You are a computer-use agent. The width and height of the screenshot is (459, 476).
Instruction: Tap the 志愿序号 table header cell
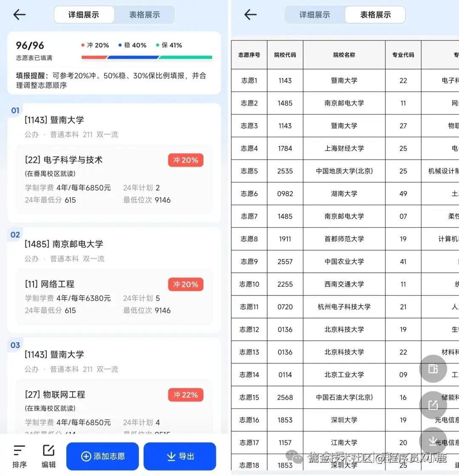point(249,54)
